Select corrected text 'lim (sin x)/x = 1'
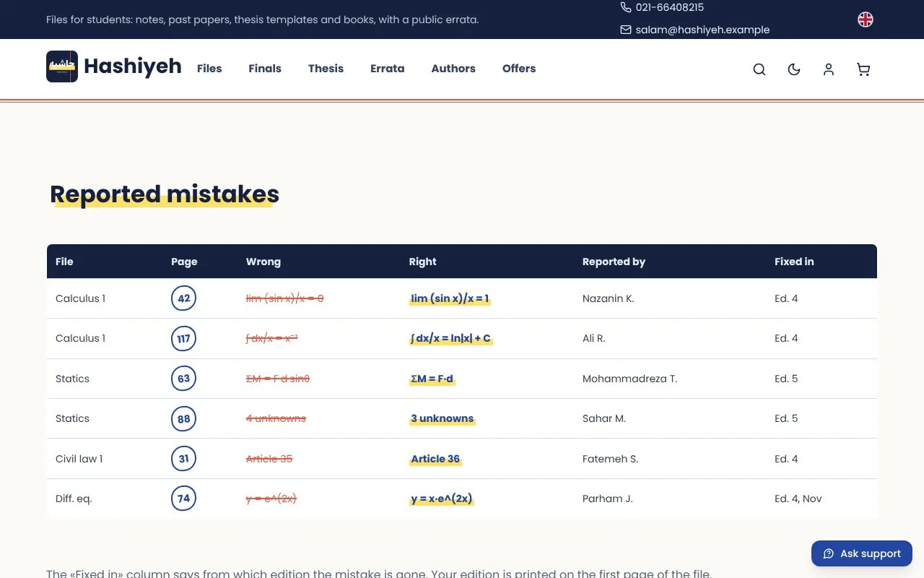The height and width of the screenshot is (578, 924). [x=450, y=298]
